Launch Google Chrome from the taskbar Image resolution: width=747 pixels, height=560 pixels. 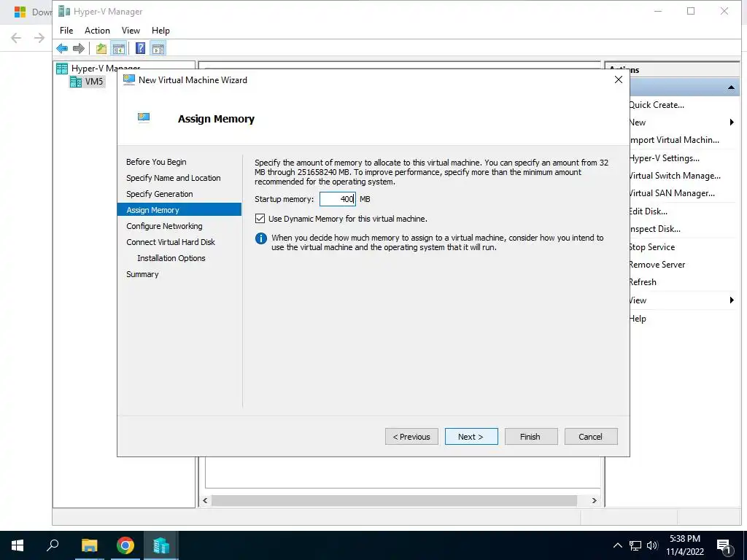125,545
